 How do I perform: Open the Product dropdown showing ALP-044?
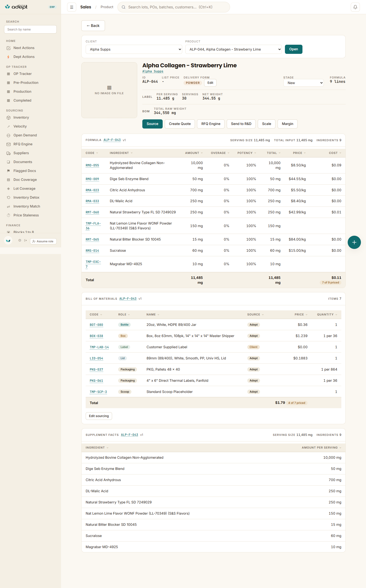click(x=234, y=49)
